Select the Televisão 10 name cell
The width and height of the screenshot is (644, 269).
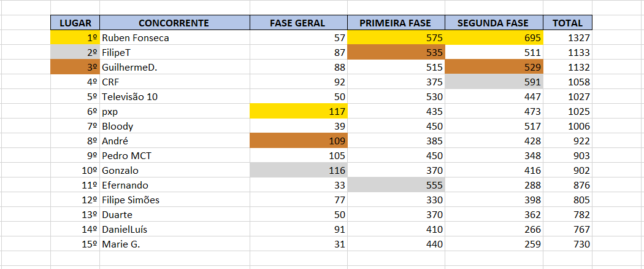[x=175, y=96]
